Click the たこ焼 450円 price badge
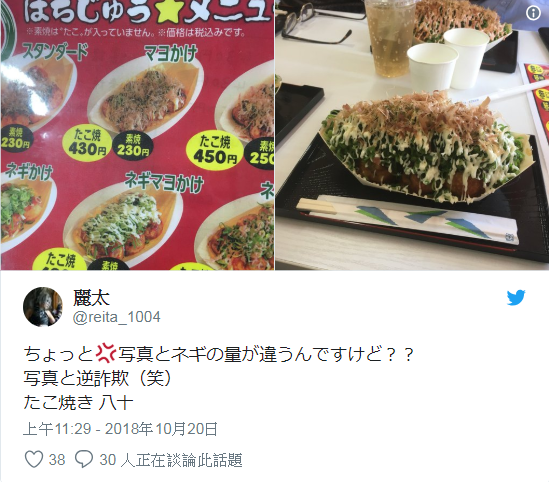 click(215, 150)
